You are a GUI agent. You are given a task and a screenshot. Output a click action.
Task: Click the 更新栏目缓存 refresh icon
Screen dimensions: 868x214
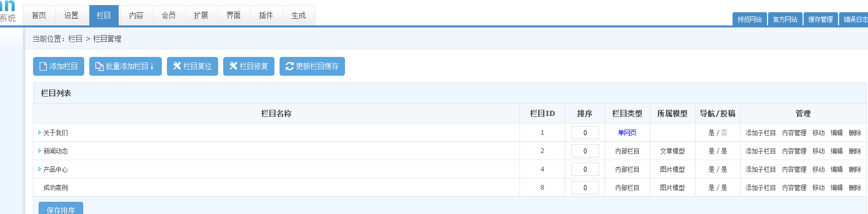pos(290,67)
